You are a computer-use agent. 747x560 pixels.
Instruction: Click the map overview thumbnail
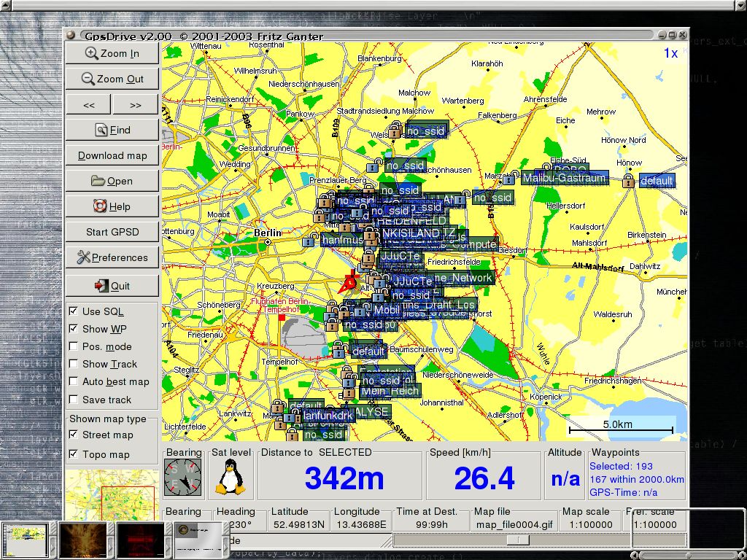pyautogui.click(x=112, y=494)
